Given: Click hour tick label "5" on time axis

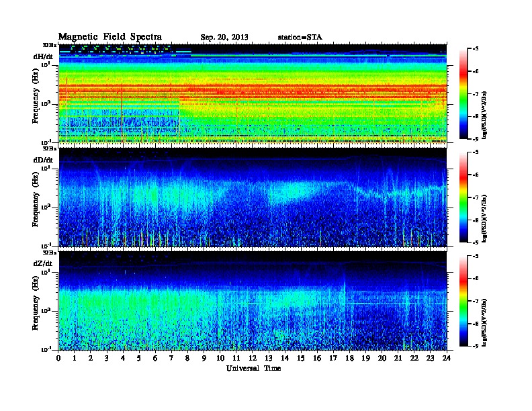Looking at the screenshot, I should pyautogui.click(x=140, y=358).
